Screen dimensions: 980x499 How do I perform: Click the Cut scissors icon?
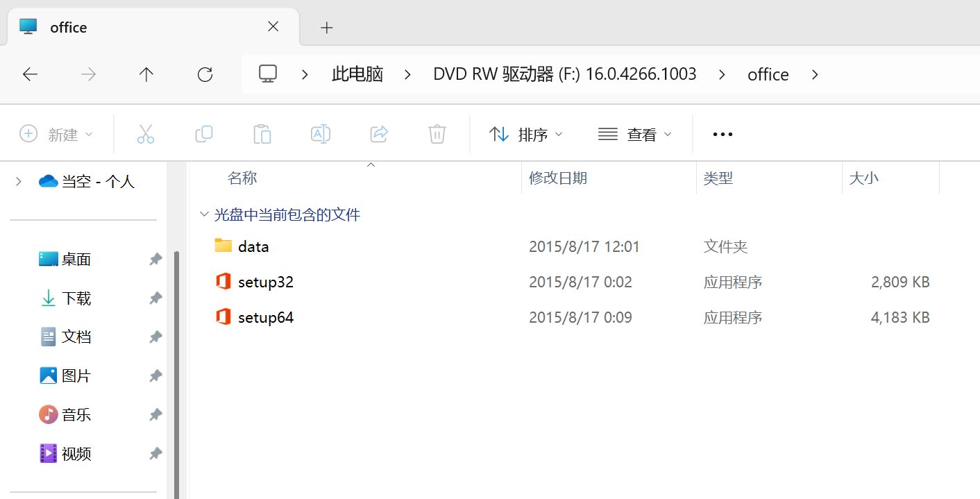pyautogui.click(x=145, y=134)
